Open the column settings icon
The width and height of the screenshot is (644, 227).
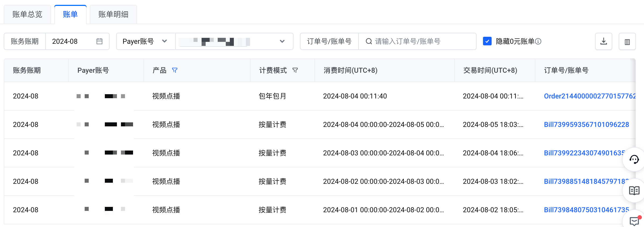pos(627,41)
